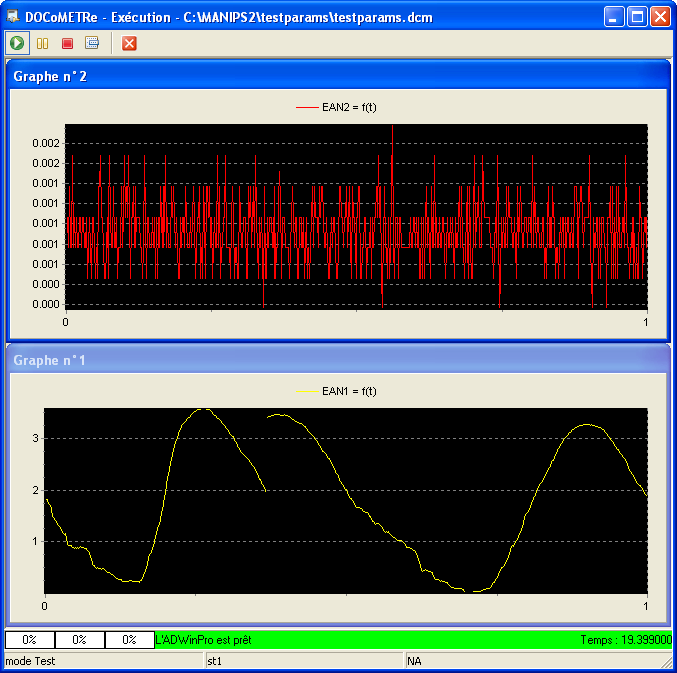This screenshot has width=677, height=673.
Task: Click the green 'L'ADWinPro est prêt' status message
Action: pyautogui.click(x=204, y=639)
